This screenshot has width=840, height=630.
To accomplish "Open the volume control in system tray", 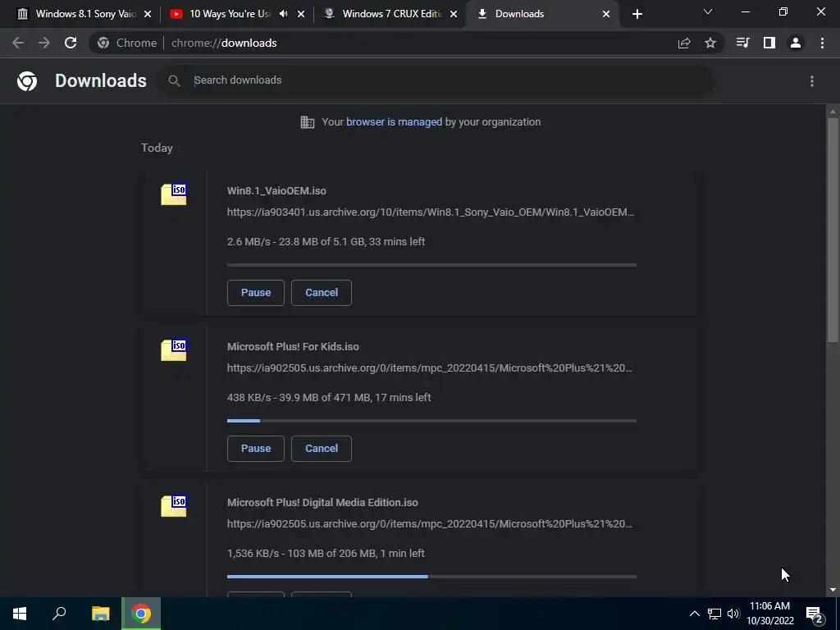I will coord(733,614).
